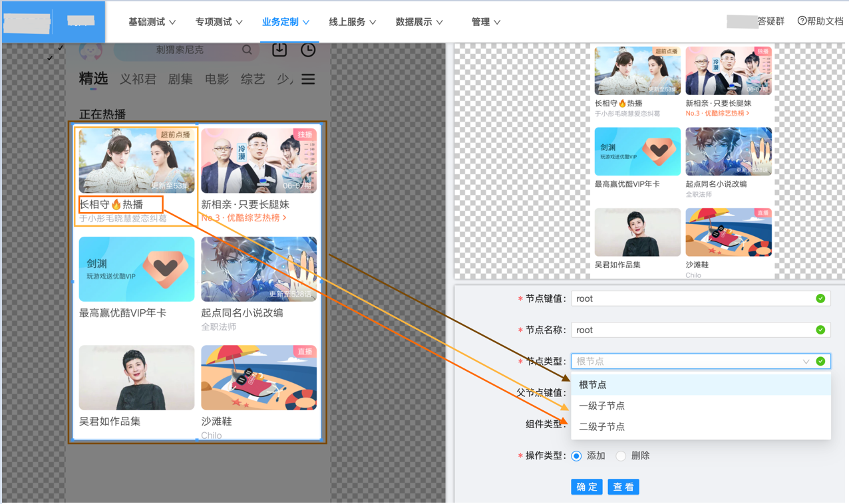Click green check icon in 节点名称 field
Screen dimensions: 849x504
(x=820, y=330)
